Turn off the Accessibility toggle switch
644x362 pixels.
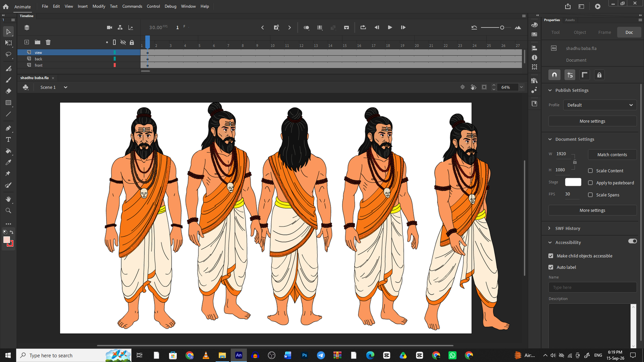point(632,241)
